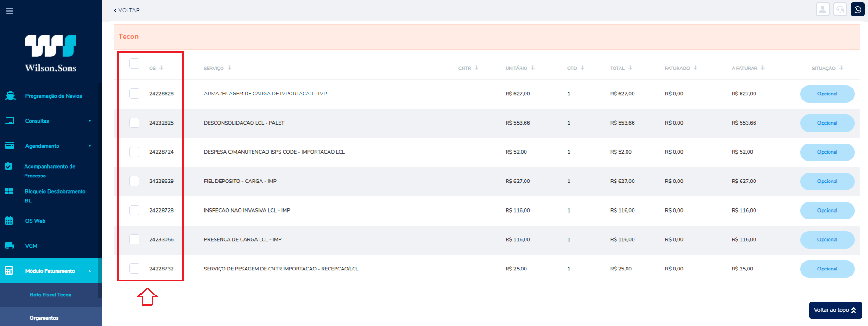
Task: Expand the Consultas submenu arrow
Action: 90,121
